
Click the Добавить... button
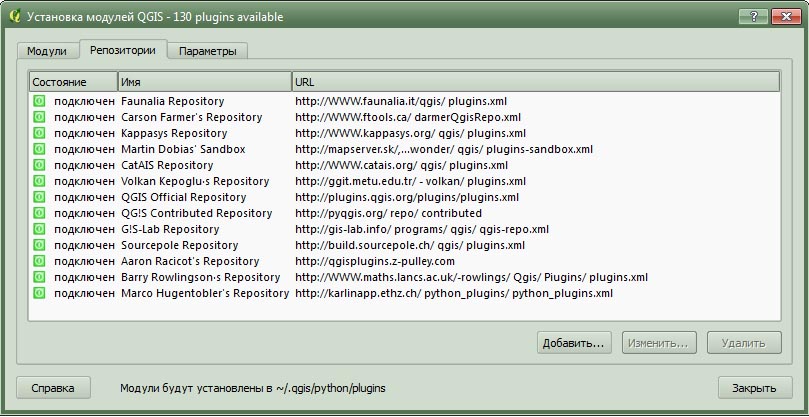(574, 343)
